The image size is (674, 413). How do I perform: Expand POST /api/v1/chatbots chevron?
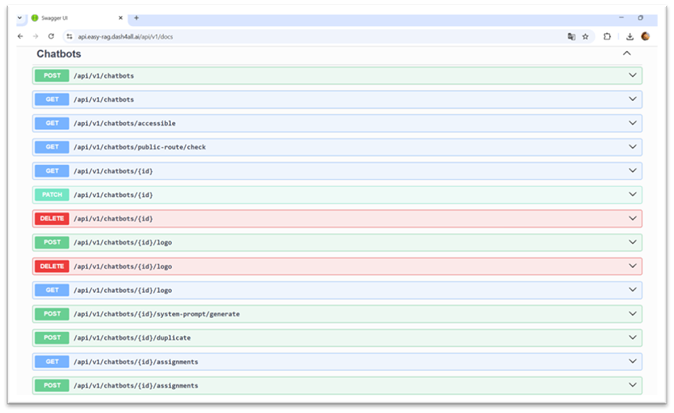633,75
